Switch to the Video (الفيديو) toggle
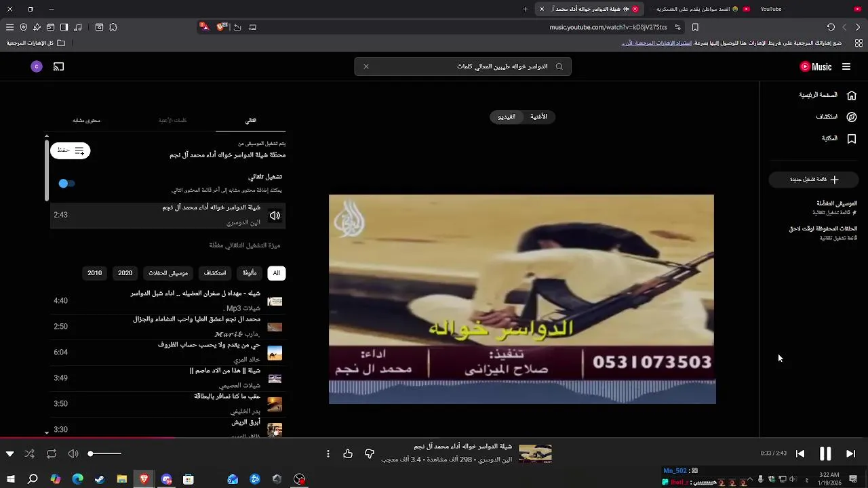This screenshot has height=488, width=868. click(507, 117)
